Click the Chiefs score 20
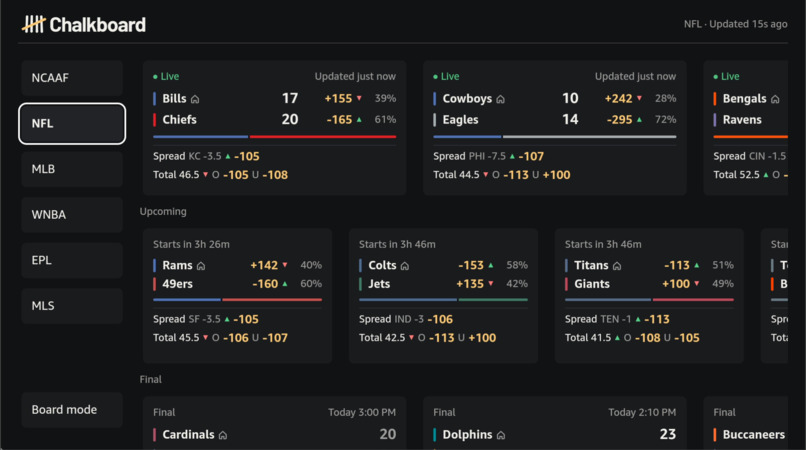This screenshot has height=450, width=806. pyautogui.click(x=290, y=119)
